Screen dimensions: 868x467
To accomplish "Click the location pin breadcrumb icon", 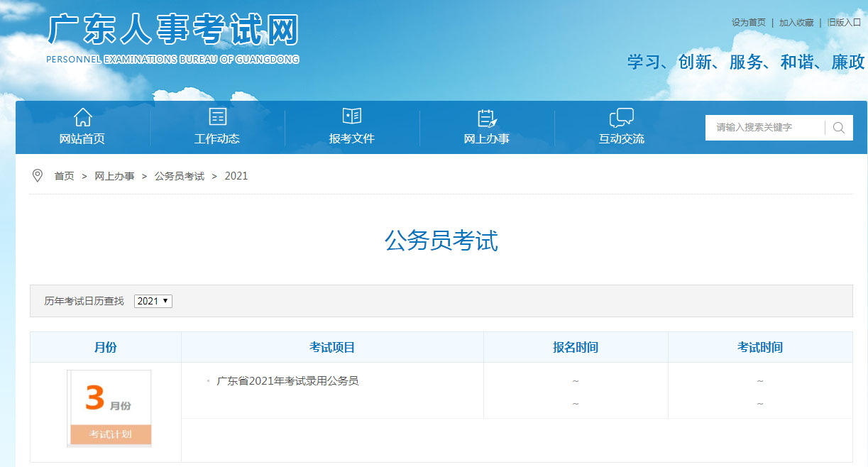I will point(38,176).
